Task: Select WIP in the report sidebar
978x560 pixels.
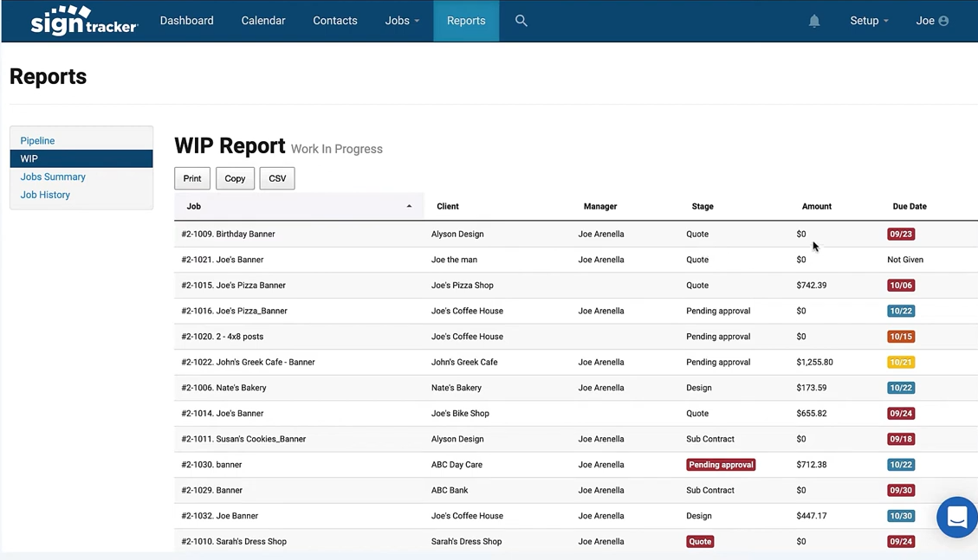Action: (81, 159)
